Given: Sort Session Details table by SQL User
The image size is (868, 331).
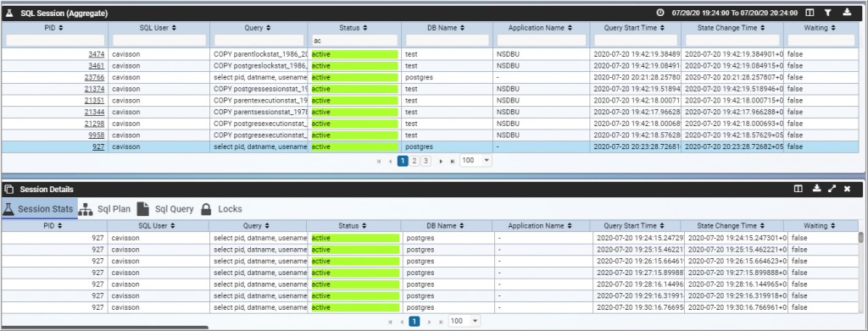Looking at the screenshot, I should coord(173,225).
